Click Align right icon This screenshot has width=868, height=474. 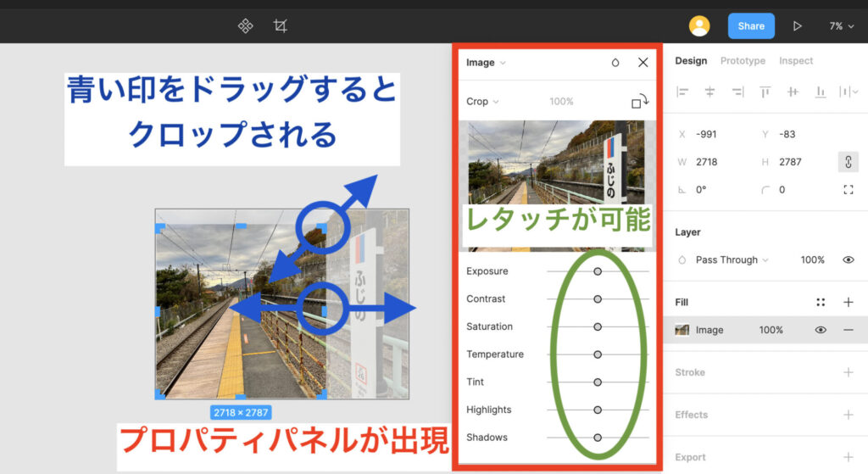pyautogui.click(x=737, y=92)
